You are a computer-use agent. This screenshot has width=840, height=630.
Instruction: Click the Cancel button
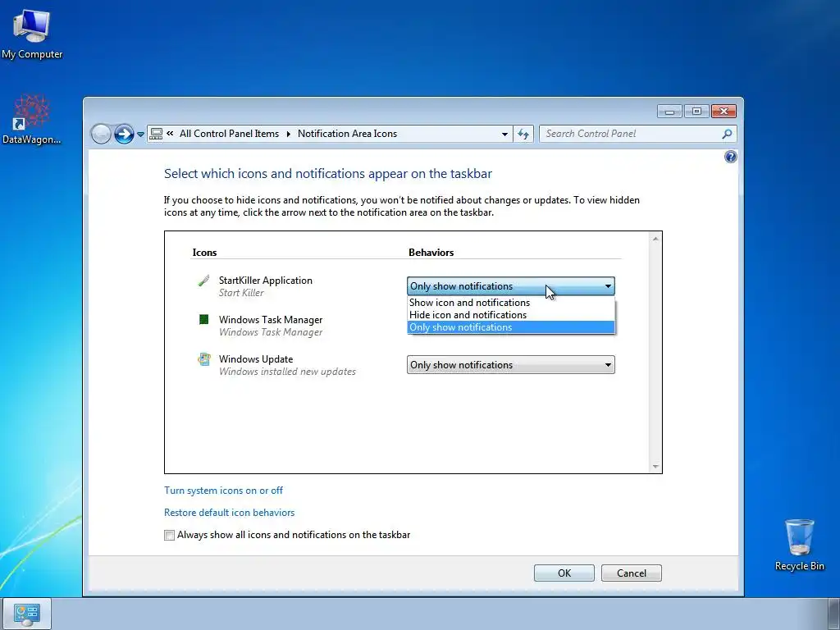click(631, 573)
